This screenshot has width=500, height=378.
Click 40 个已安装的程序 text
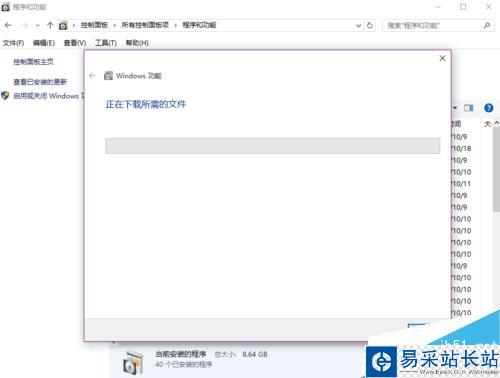(184, 364)
